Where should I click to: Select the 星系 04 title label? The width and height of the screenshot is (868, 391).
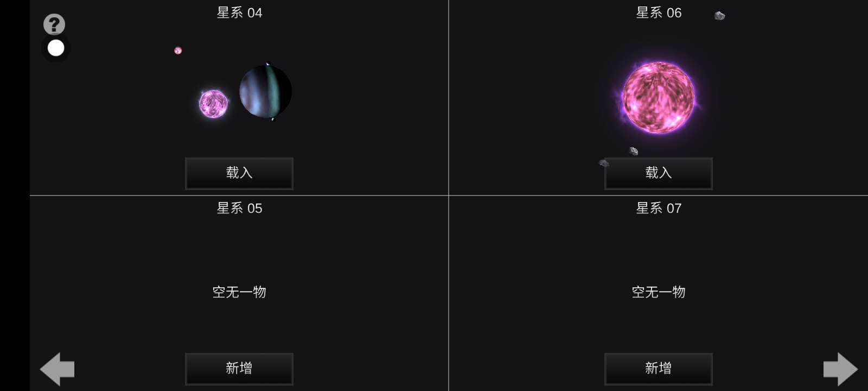tap(239, 12)
